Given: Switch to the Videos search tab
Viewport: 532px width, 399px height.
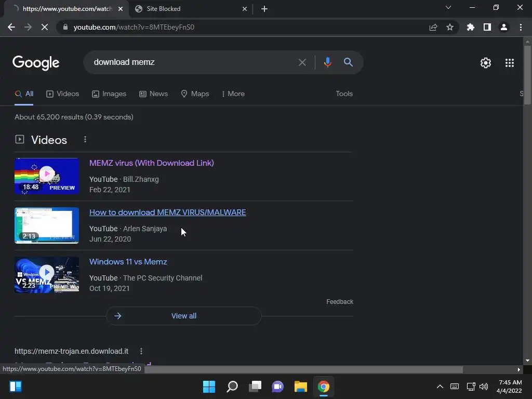Looking at the screenshot, I should coord(63,94).
